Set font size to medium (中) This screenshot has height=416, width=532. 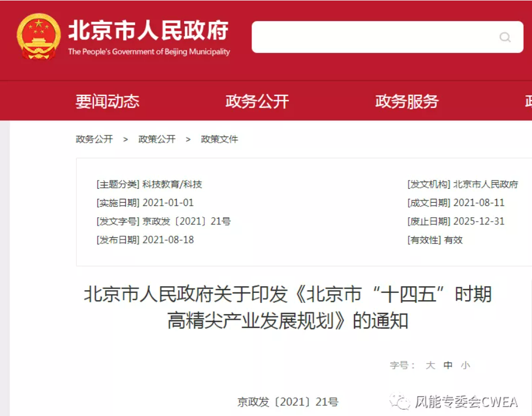[448, 365]
